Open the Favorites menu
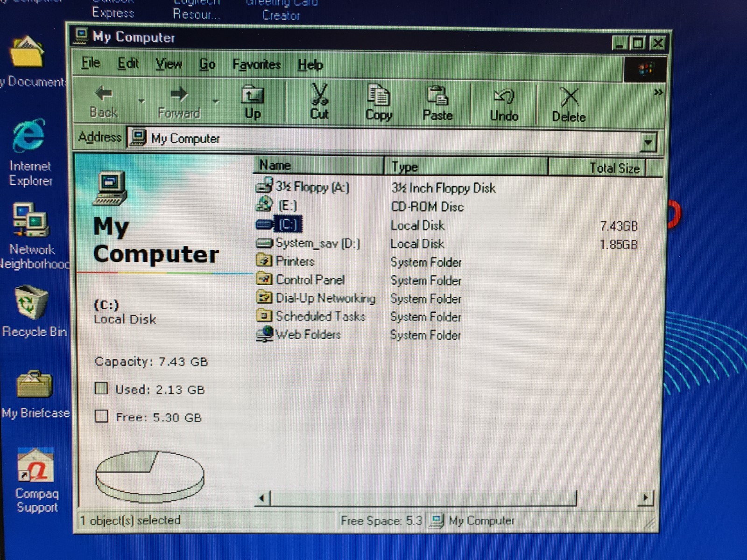This screenshot has width=747, height=560. (256, 64)
